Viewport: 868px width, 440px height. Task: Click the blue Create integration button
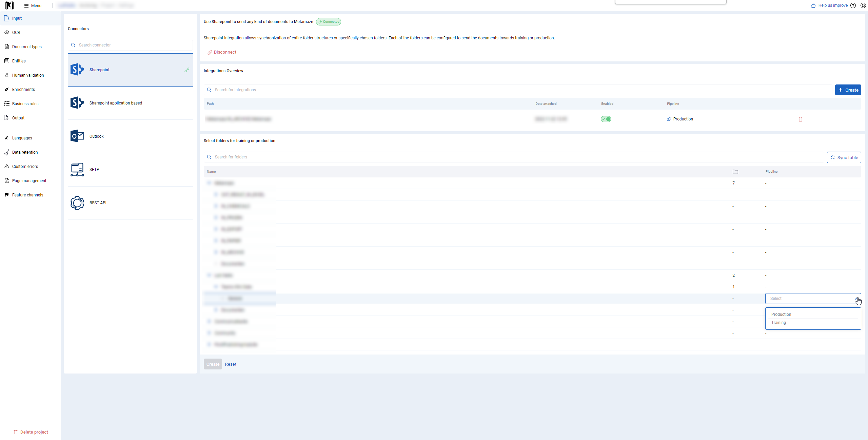[x=848, y=90]
